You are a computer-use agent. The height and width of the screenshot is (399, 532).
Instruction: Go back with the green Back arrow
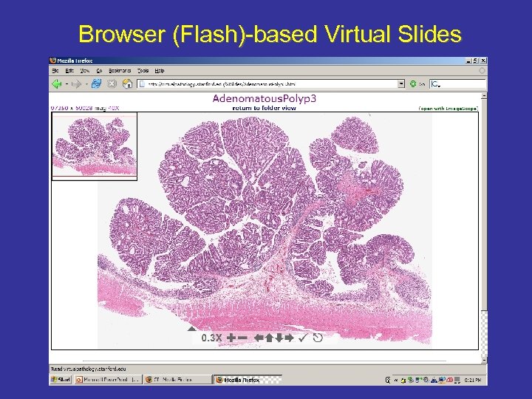57,83
